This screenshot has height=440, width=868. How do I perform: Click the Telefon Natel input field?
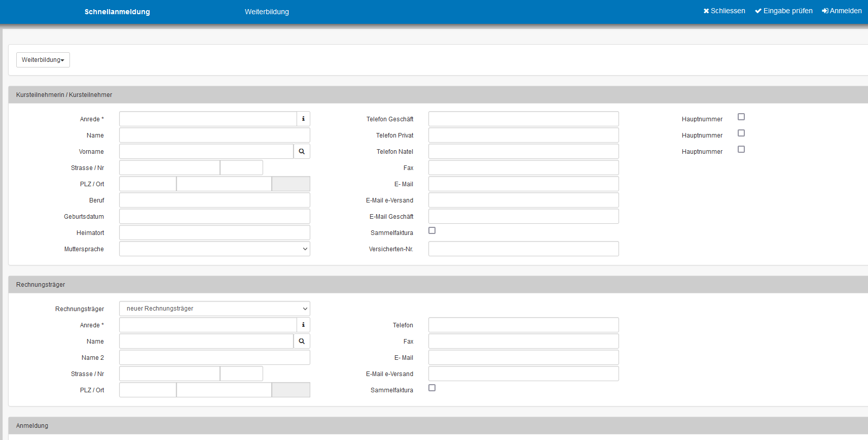pos(523,151)
